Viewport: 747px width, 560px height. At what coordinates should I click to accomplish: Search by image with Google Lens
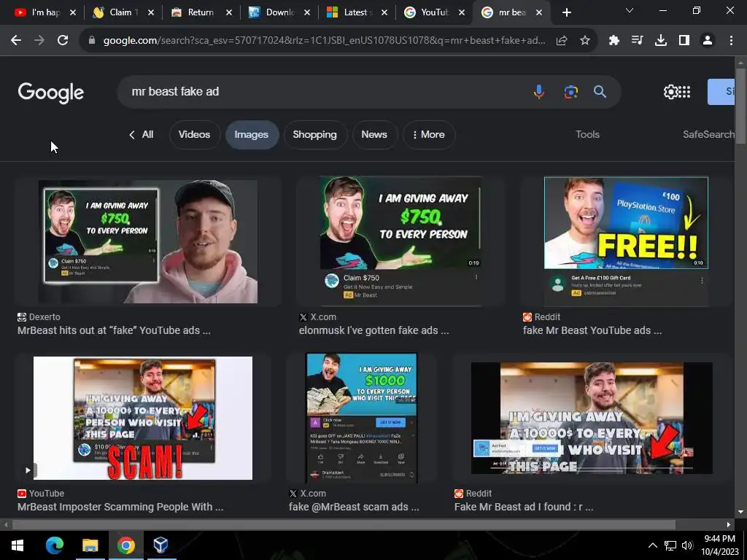pyautogui.click(x=570, y=91)
